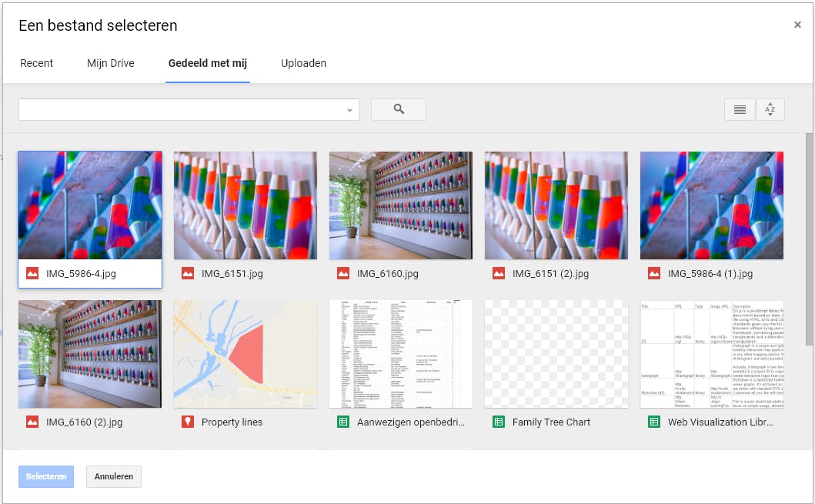Click image icon beside IMG_6160.jpg
This screenshot has height=504, width=815.
(343, 273)
